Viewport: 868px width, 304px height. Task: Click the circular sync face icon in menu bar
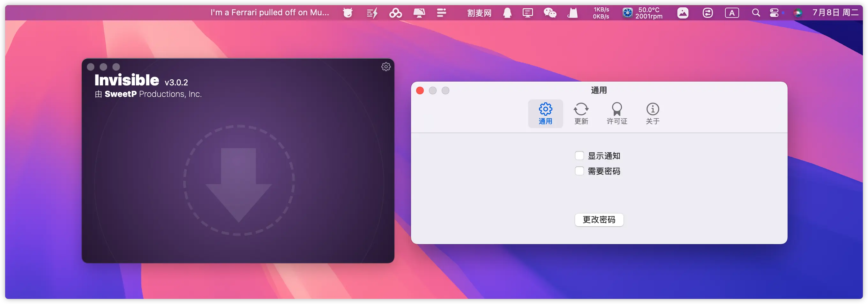pyautogui.click(x=707, y=13)
